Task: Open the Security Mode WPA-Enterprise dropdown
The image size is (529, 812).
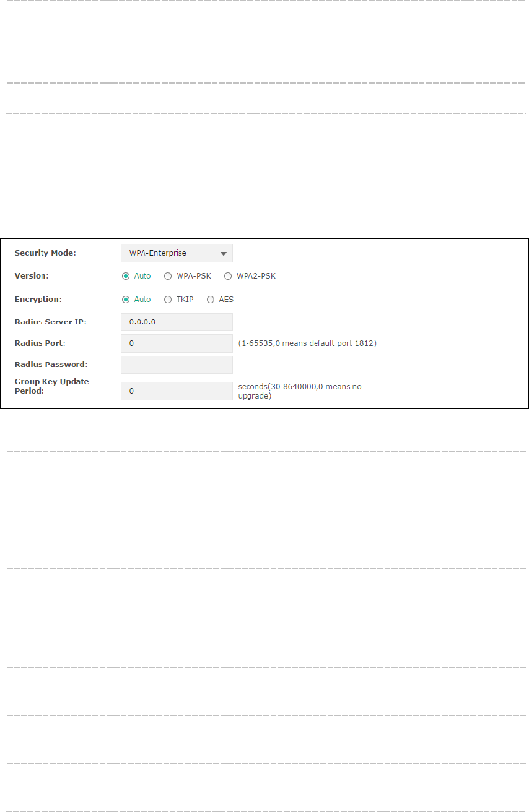Action: (x=177, y=253)
